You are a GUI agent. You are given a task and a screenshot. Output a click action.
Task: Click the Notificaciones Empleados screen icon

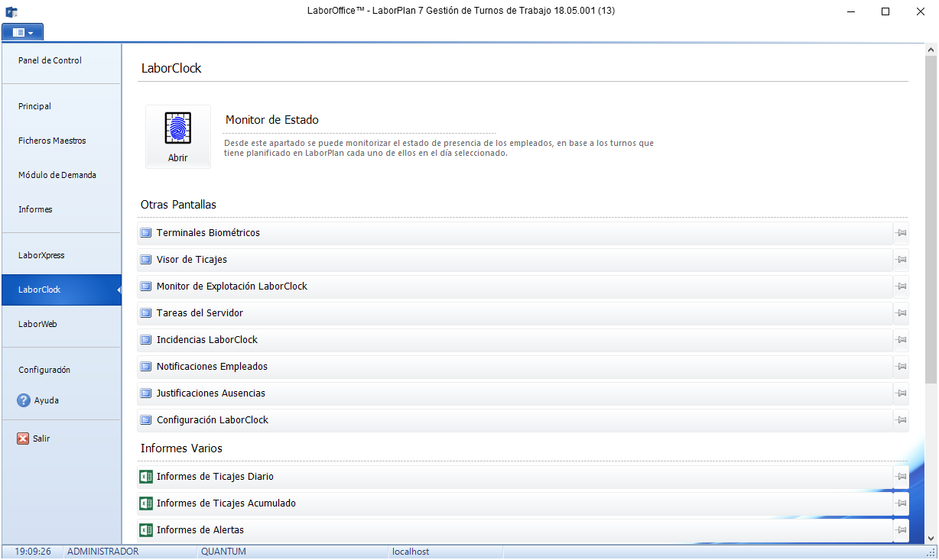[x=146, y=367]
